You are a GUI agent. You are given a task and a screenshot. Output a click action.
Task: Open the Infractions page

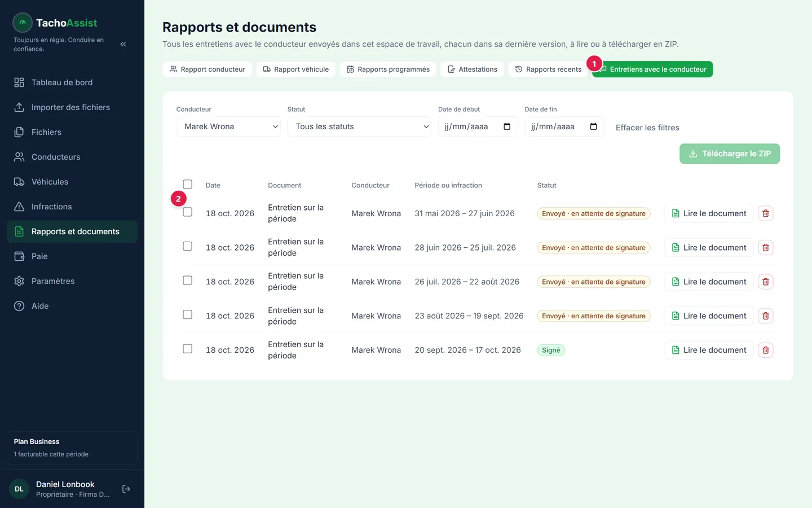tap(72, 207)
